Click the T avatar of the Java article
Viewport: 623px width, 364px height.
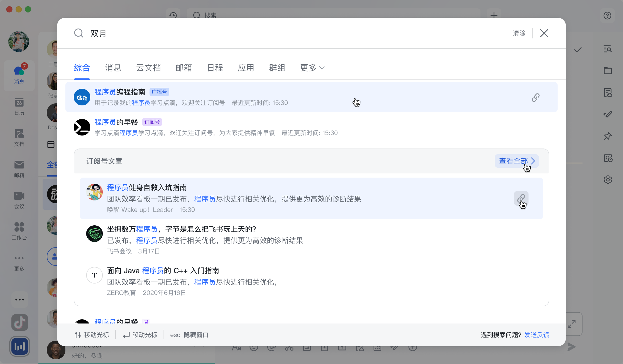94,275
